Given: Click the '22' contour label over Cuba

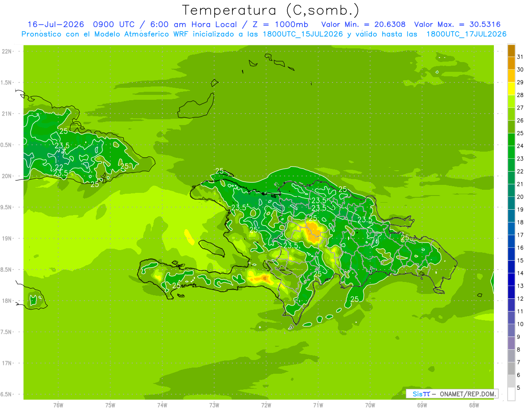Looking at the screenshot, I should pos(59,167).
